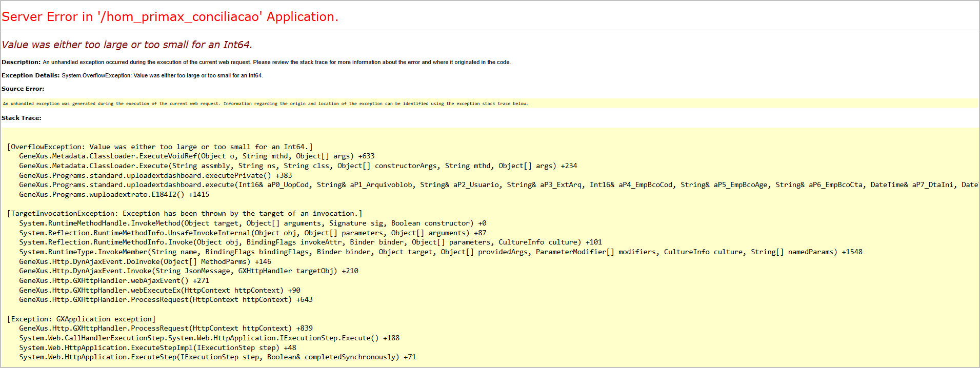980x368 pixels.
Task: Click the 'Server Error' page heading
Action: [170, 17]
